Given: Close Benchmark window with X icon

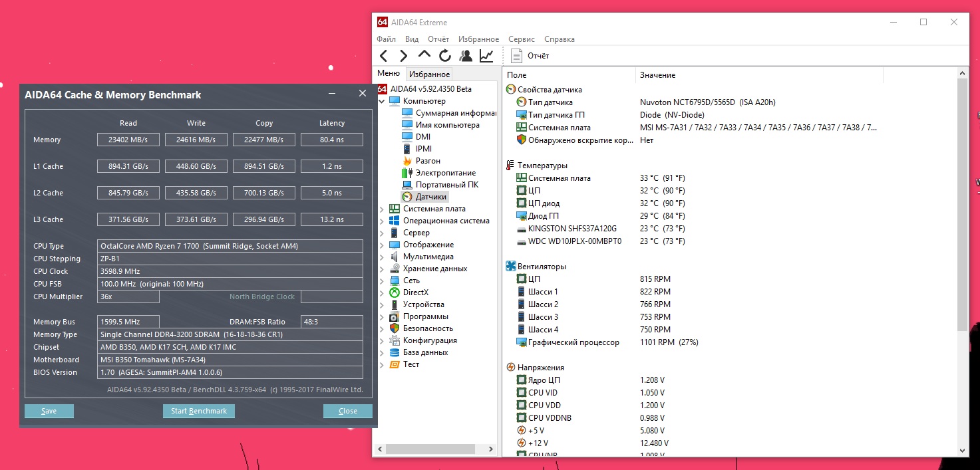Looking at the screenshot, I should [x=363, y=94].
